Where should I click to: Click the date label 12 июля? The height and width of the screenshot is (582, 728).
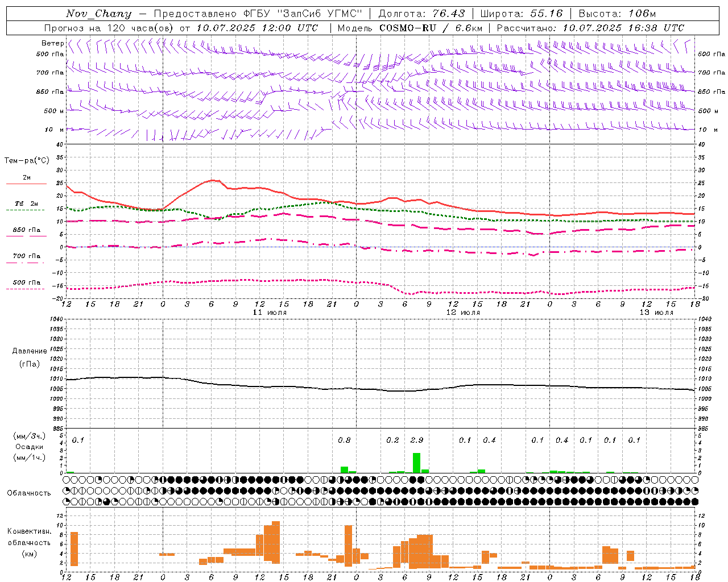tap(463, 313)
